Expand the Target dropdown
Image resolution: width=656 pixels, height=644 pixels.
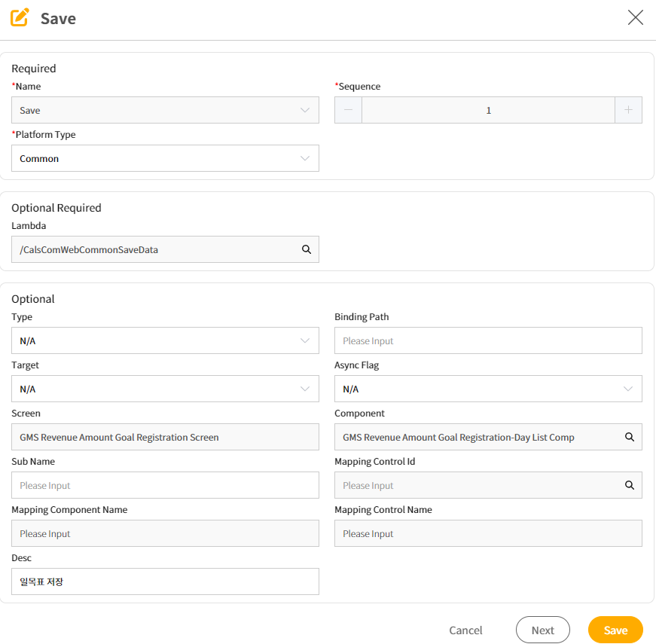[165, 389]
